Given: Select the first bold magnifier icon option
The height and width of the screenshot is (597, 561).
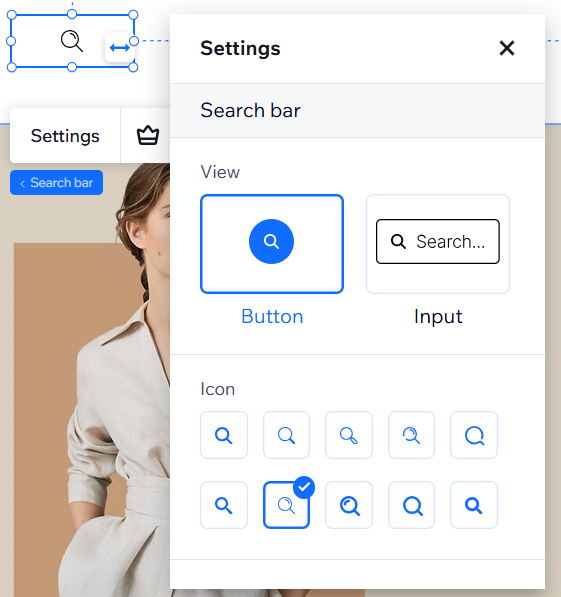Looking at the screenshot, I should 224,435.
